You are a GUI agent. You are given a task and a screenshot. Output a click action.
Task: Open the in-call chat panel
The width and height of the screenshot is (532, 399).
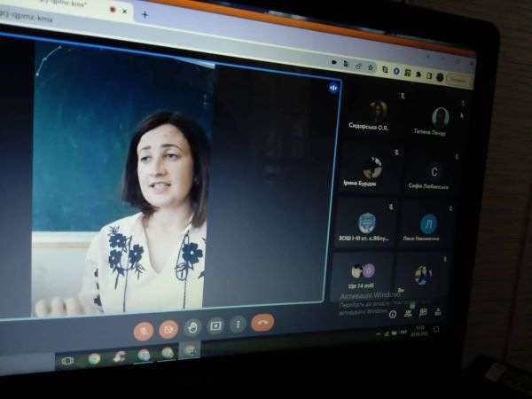423,312
